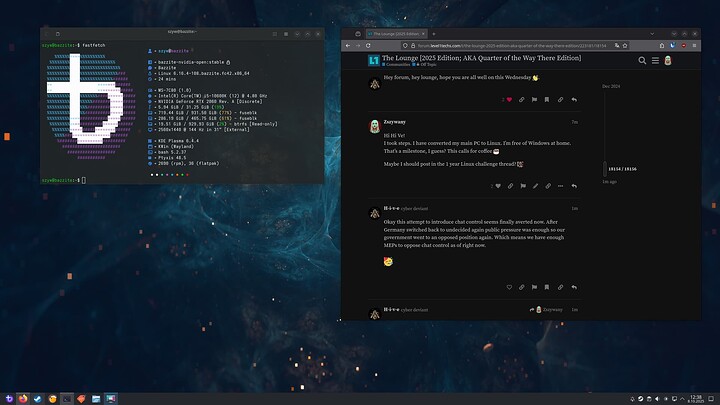This screenshot has width=720, height=405.
Task: Like the top post with the heart icon
Action: click(x=509, y=100)
